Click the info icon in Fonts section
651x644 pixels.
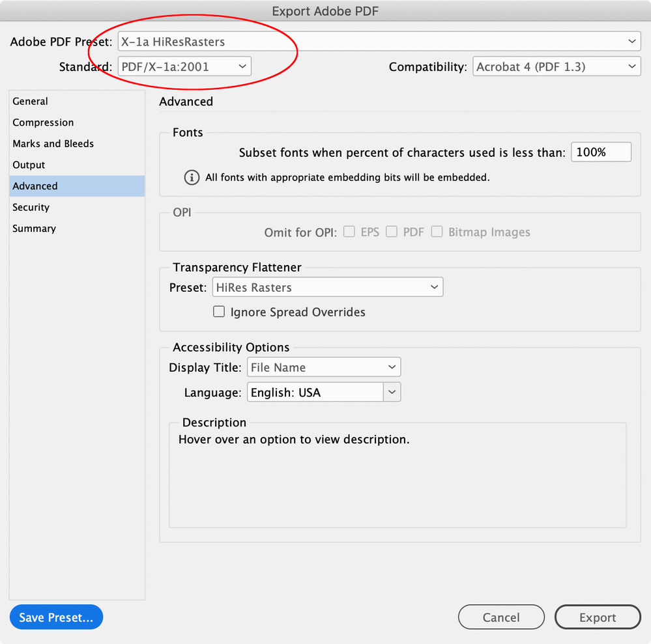tap(192, 178)
